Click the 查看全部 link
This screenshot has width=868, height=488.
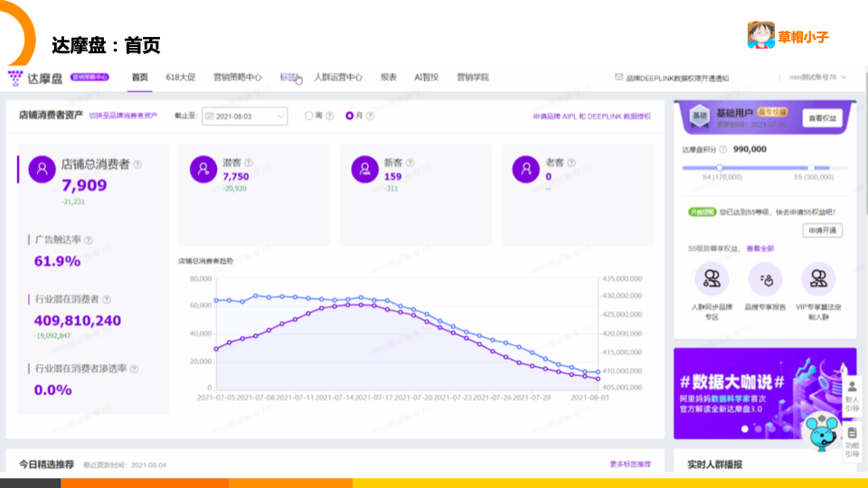pos(760,249)
